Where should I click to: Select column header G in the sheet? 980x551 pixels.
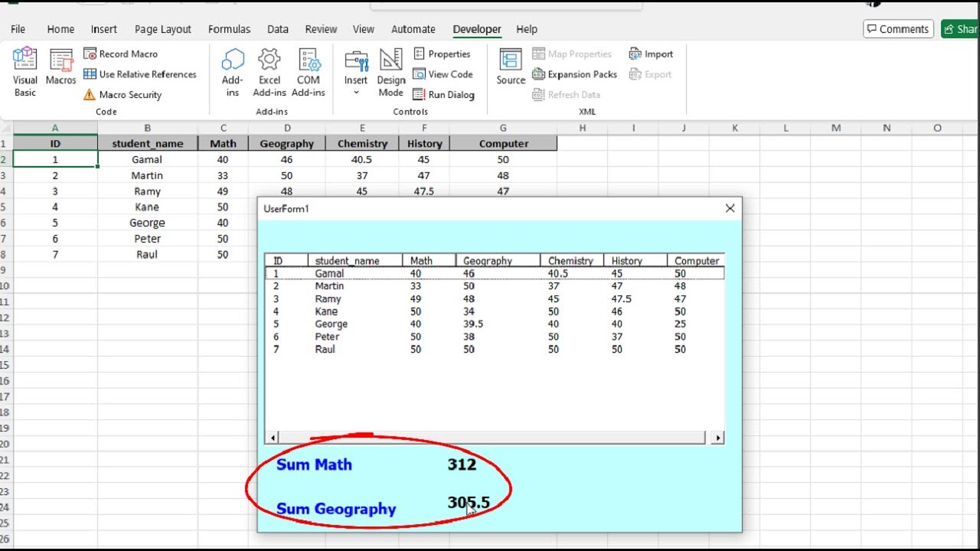click(x=503, y=128)
